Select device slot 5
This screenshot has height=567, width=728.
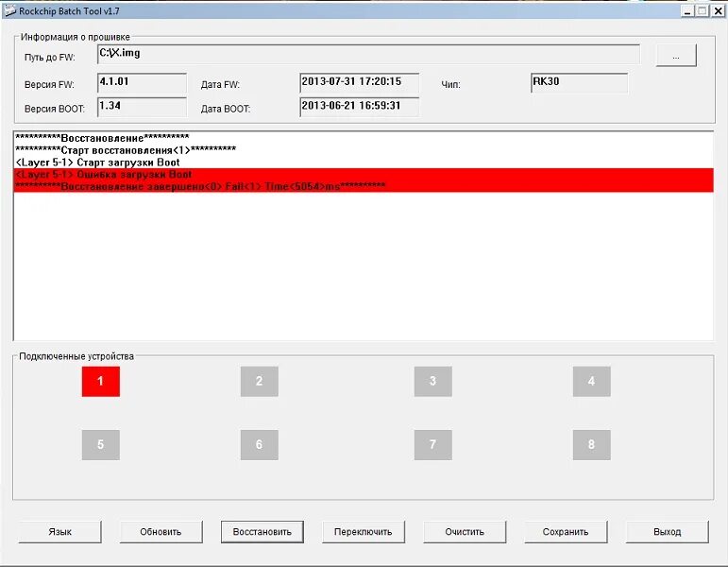tap(101, 445)
